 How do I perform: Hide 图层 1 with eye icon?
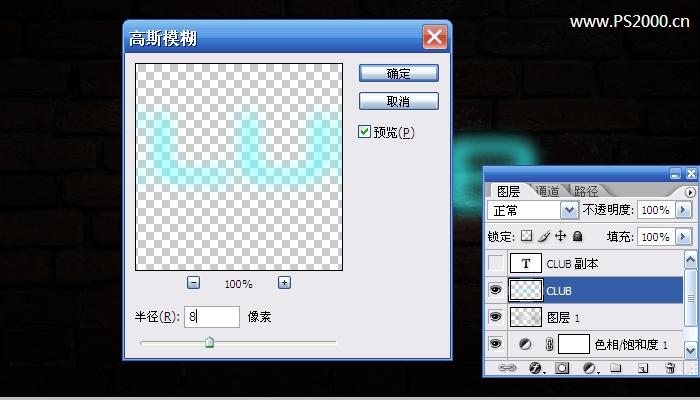[496, 317]
